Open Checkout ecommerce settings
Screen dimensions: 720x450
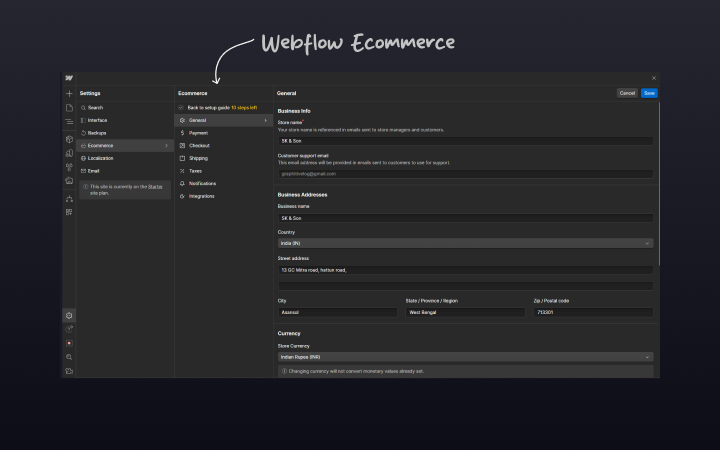[x=224, y=146]
